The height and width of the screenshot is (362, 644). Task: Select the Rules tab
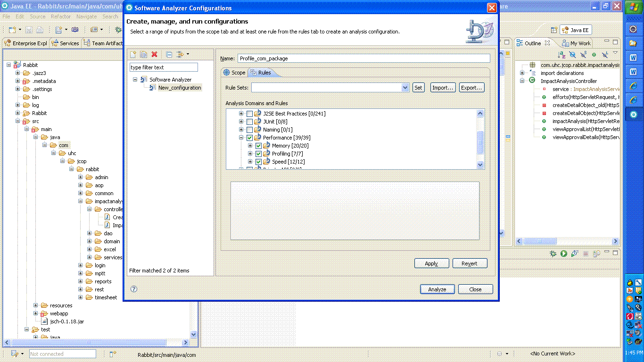(x=261, y=73)
